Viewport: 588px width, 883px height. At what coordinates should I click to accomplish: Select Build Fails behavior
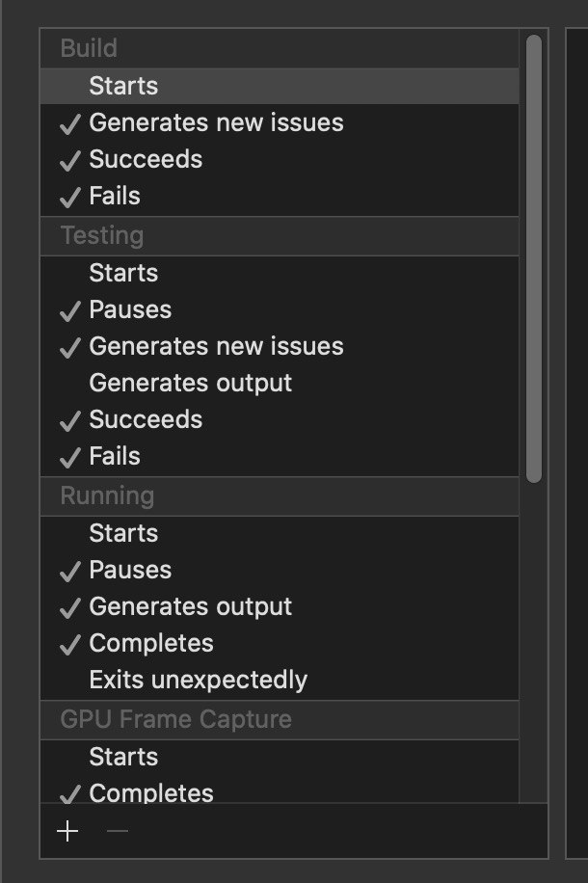[x=115, y=196]
